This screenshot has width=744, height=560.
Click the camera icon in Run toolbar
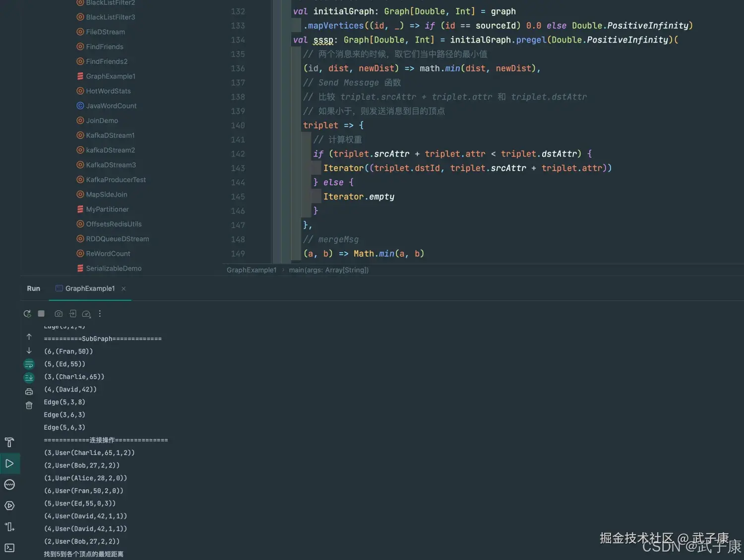[x=59, y=314]
